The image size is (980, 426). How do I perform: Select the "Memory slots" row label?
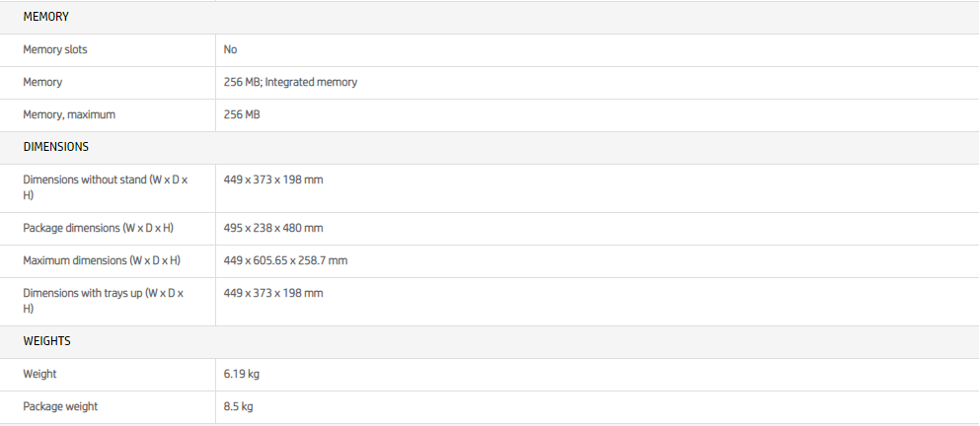55,49
